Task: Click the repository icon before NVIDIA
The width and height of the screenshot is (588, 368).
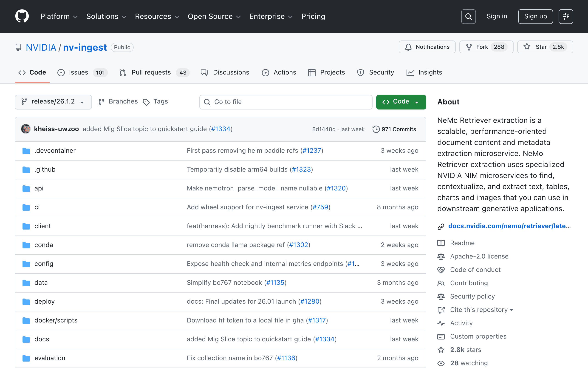Action: pyautogui.click(x=18, y=47)
